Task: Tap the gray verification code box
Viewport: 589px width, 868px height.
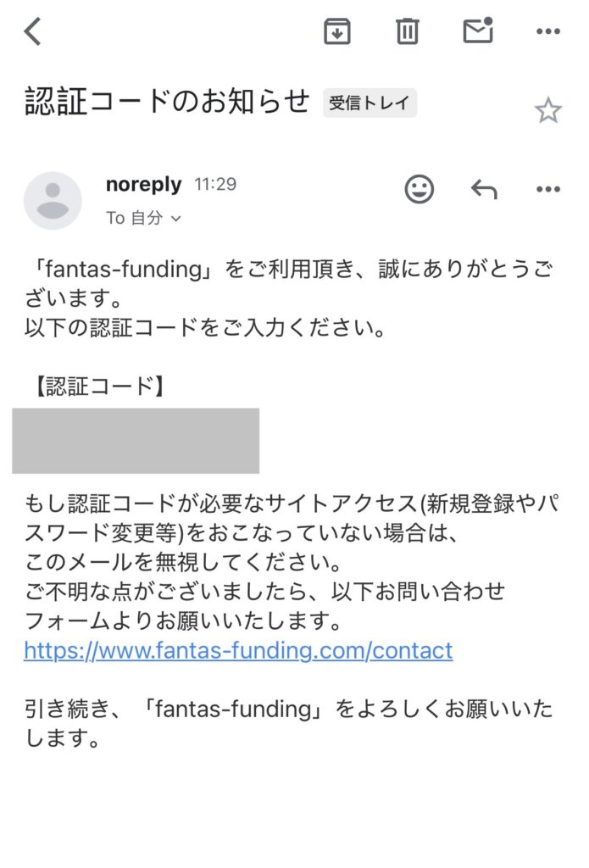Action: (136, 440)
